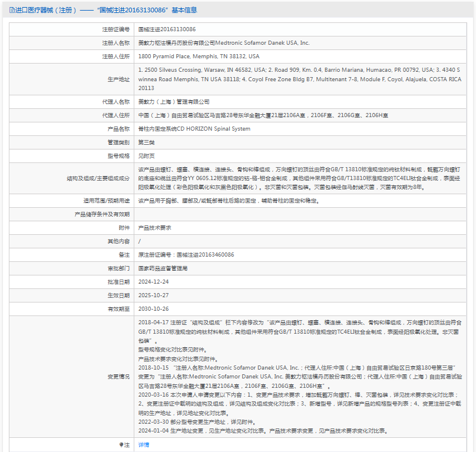Screen dimensions: 476x452
Task: Select approval date 2024-12-24
Action: pos(154,282)
